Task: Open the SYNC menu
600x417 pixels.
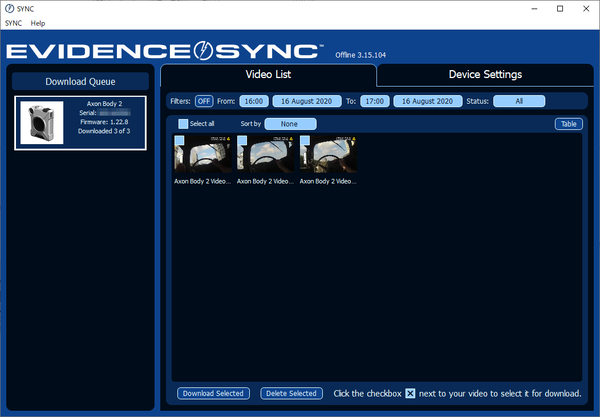Action: coord(13,23)
